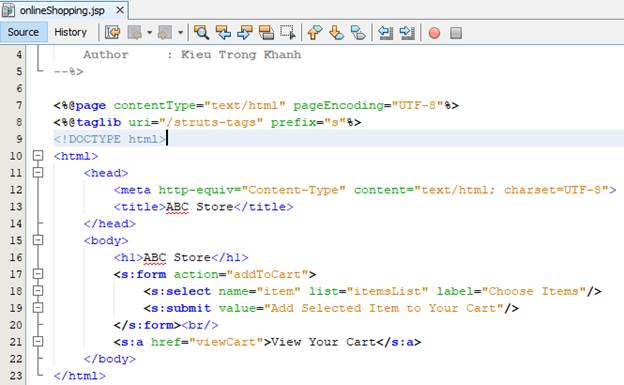Toggle Highlight Search icon
This screenshot has height=385, width=624.
click(x=266, y=32)
